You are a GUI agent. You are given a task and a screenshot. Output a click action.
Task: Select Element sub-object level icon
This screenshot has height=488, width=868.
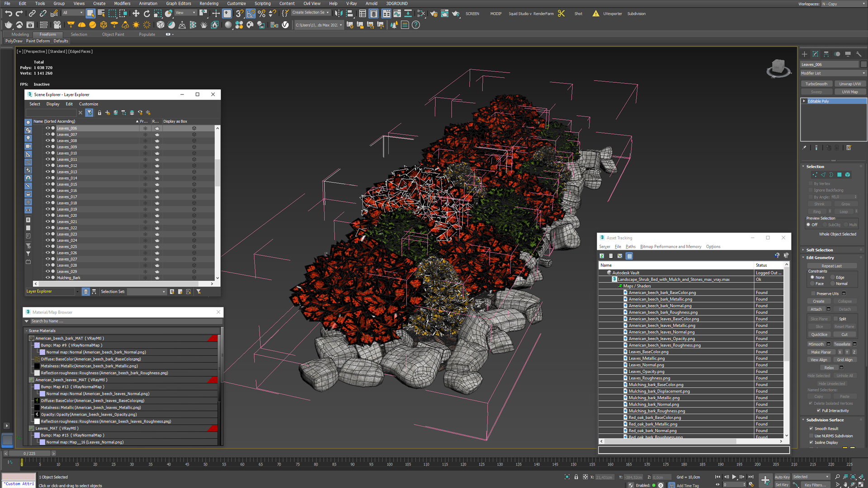[848, 175]
